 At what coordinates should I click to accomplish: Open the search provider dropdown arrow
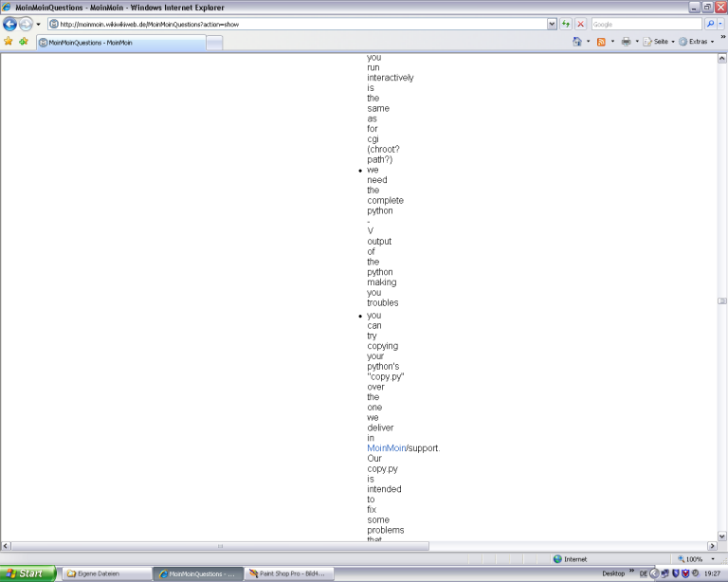[720, 24]
